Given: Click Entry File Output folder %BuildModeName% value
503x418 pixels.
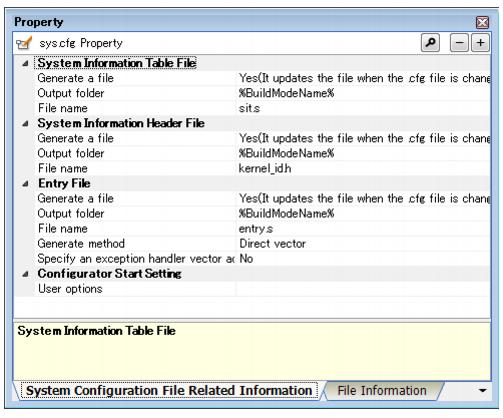Looking at the screenshot, I should point(363,214).
